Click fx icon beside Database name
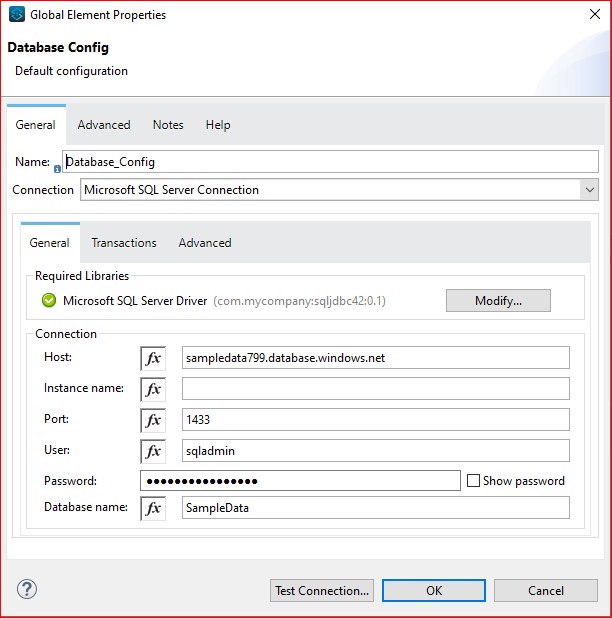The width and height of the screenshot is (612, 618). (153, 508)
